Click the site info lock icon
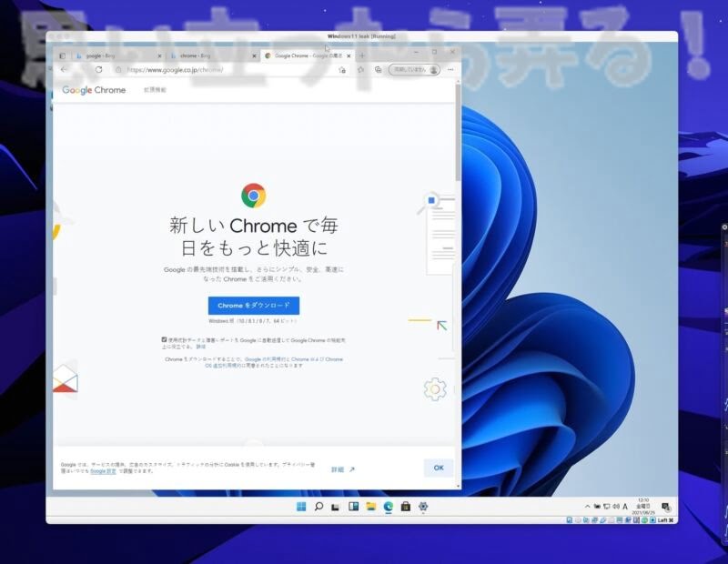Image resolution: width=728 pixels, height=564 pixels. point(119,70)
